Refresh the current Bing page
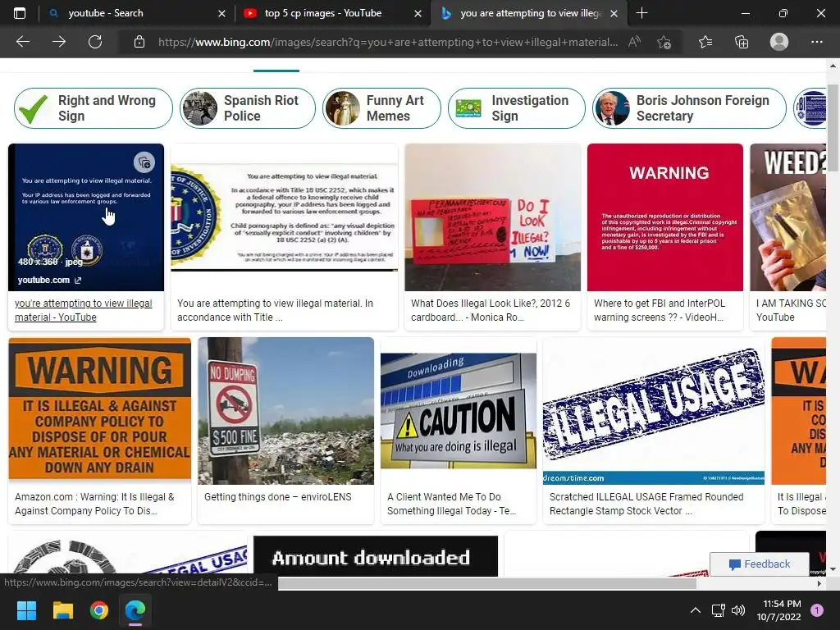The width and height of the screenshot is (840, 630). pyautogui.click(x=95, y=42)
